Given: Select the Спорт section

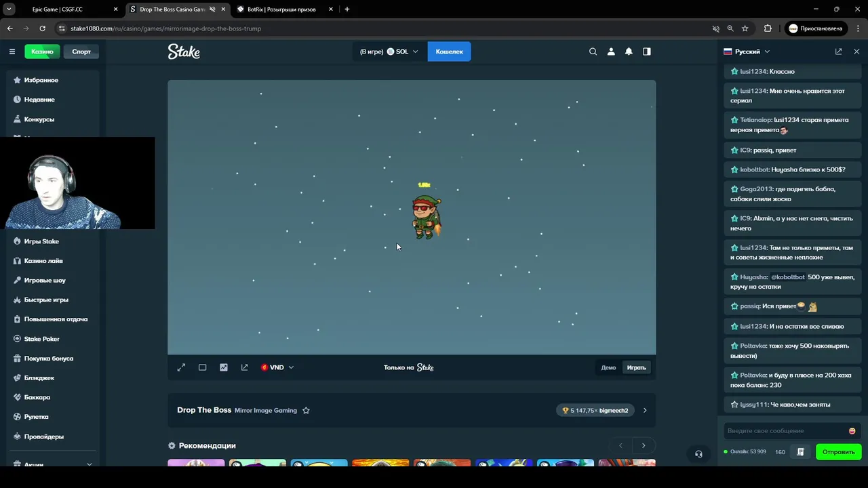Looking at the screenshot, I should point(81,52).
